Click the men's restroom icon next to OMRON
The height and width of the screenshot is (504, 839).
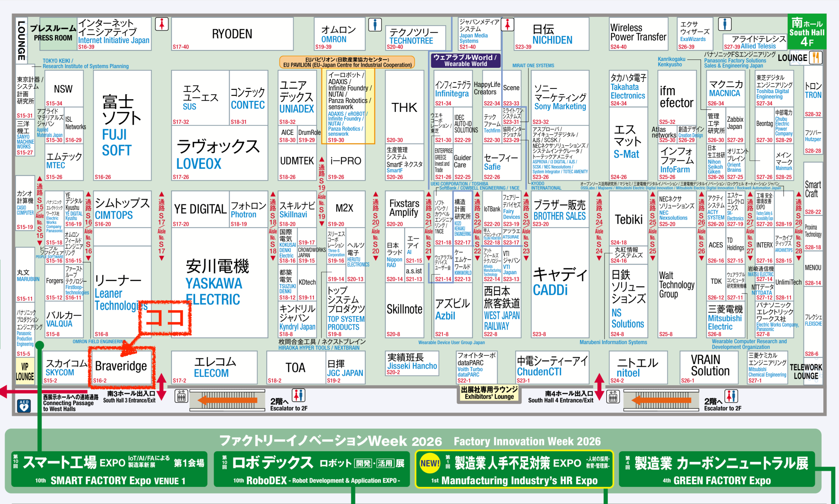tap(375, 24)
